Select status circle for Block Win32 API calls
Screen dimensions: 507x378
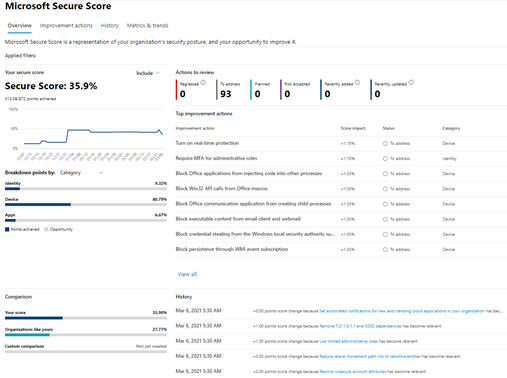(x=385, y=189)
